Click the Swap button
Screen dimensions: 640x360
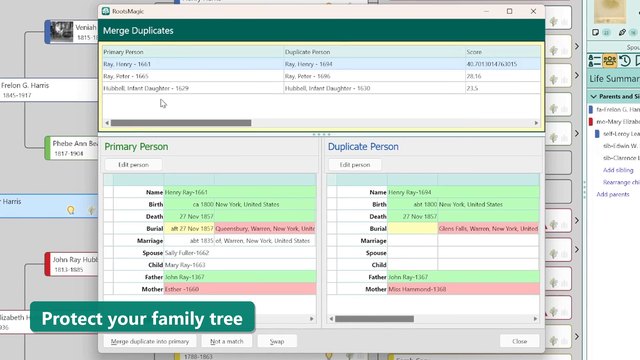(x=277, y=341)
